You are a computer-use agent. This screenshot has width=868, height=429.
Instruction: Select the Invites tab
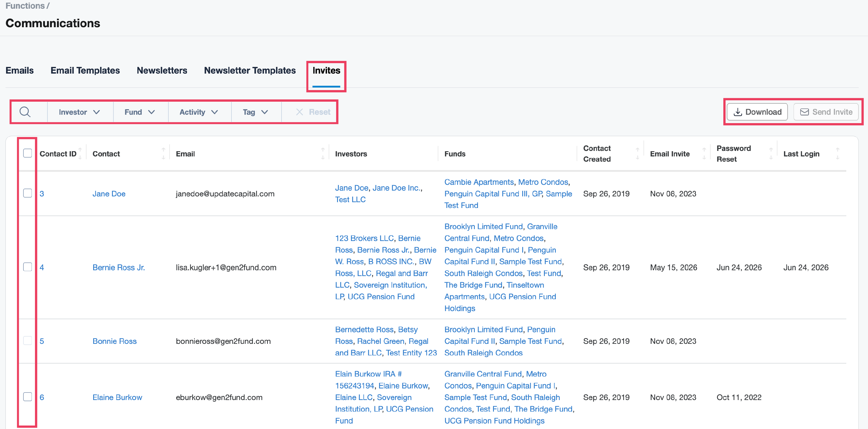[326, 70]
